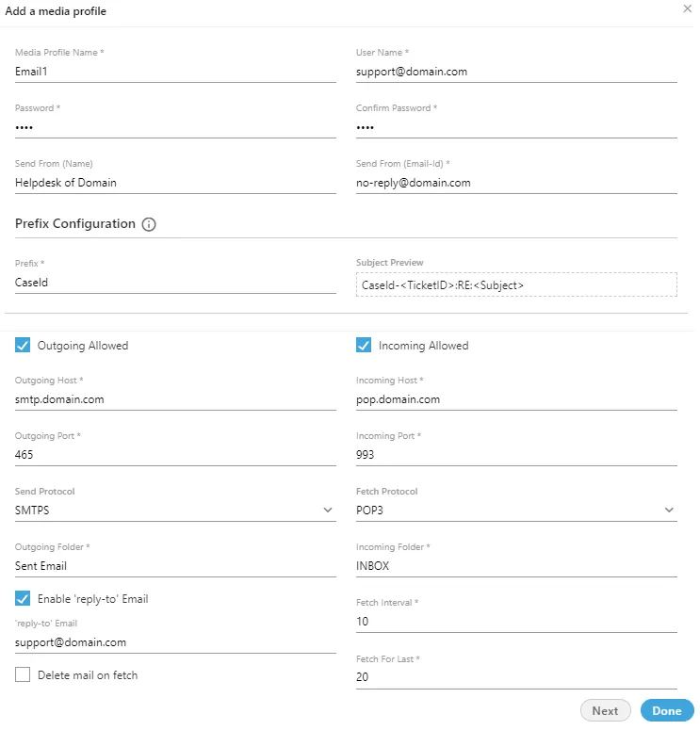Click the Outgoing Port field showing 465

175,455
